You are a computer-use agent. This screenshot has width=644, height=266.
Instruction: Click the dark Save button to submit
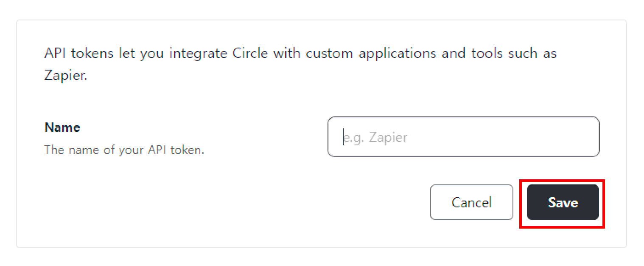pos(563,202)
